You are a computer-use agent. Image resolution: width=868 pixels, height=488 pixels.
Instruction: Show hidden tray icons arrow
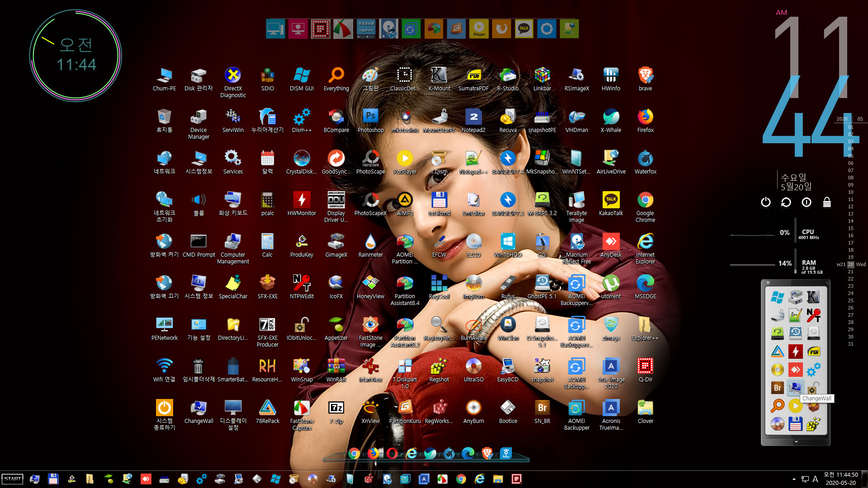pyautogui.click(x=794, y=479)
